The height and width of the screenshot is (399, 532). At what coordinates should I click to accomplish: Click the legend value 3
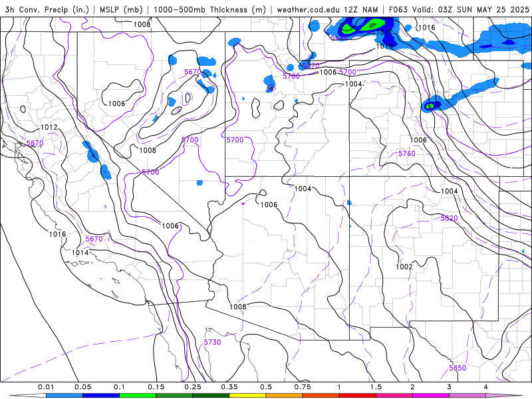449,387
